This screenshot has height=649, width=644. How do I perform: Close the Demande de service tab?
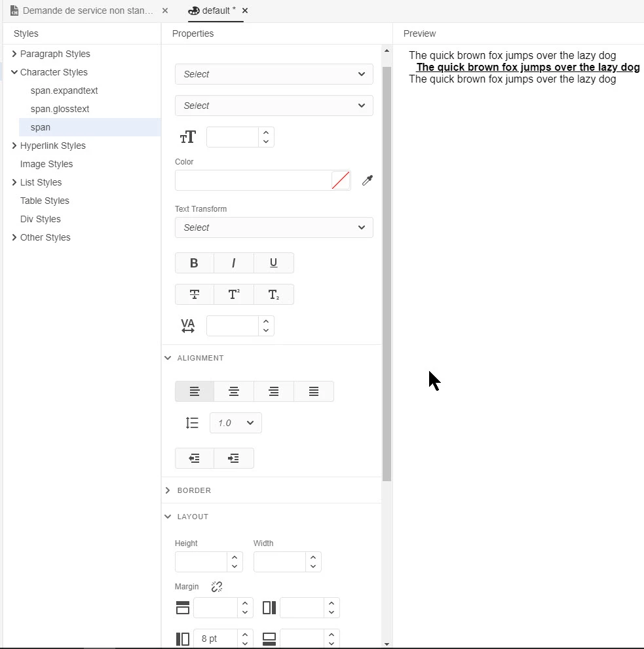point(165,10)
